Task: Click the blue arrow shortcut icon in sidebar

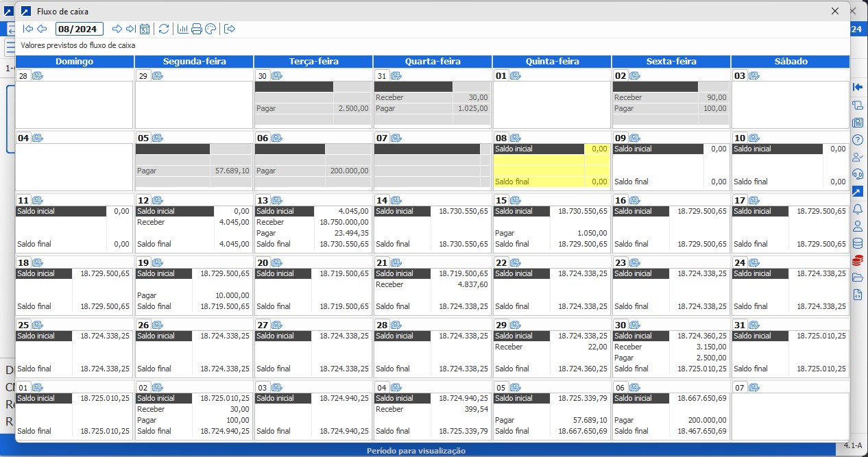Action: click(x=857, y=191)
